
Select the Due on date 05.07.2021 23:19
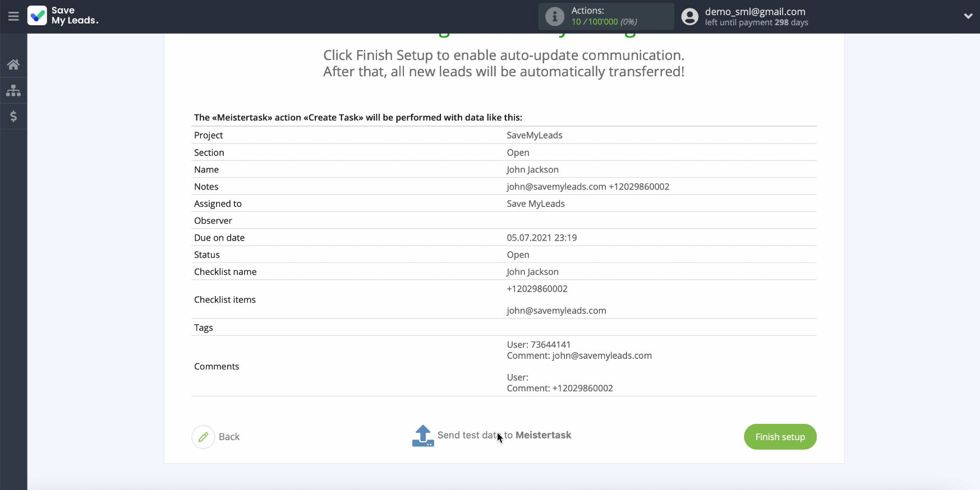tap(542, 238)
